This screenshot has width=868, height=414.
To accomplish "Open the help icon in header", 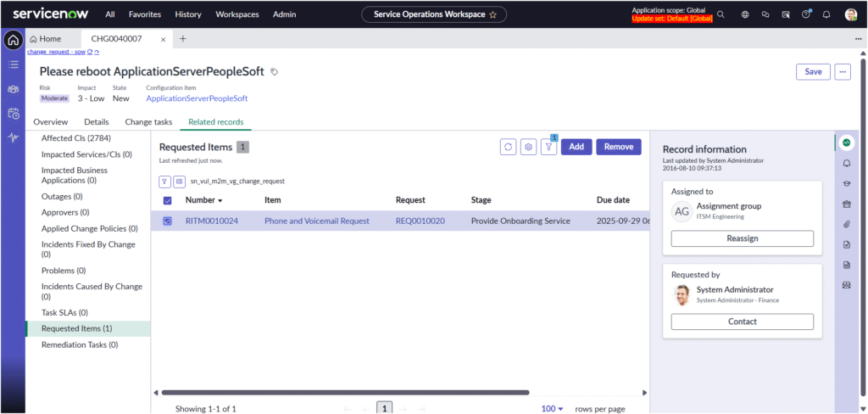I will 805,14.
